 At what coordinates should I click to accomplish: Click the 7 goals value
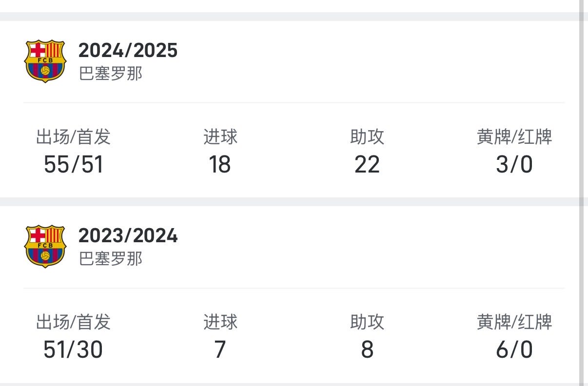tap(220, 350)
